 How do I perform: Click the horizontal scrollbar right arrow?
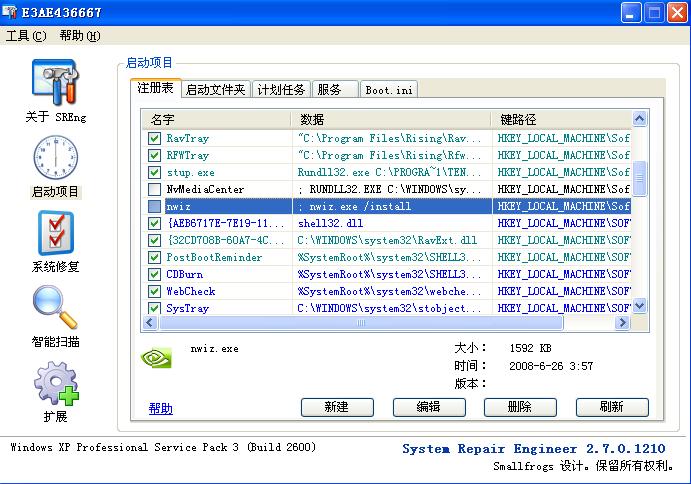point(622,323)
